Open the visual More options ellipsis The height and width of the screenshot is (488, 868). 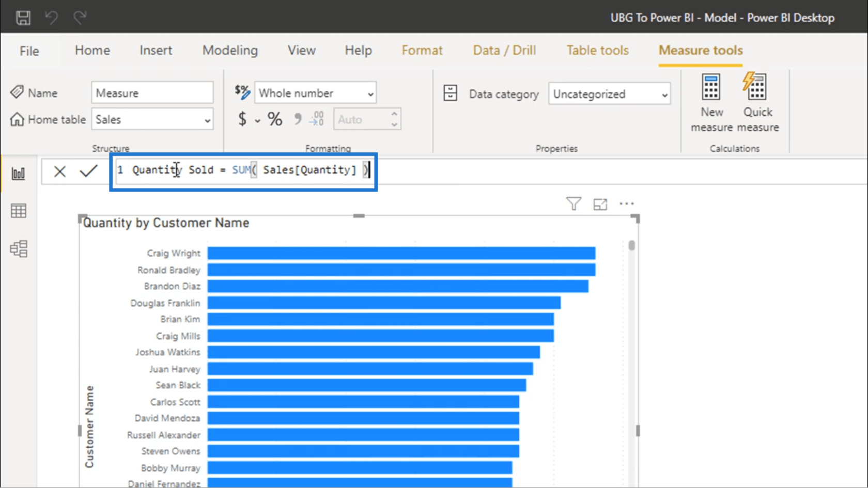(x=626, y=204)
